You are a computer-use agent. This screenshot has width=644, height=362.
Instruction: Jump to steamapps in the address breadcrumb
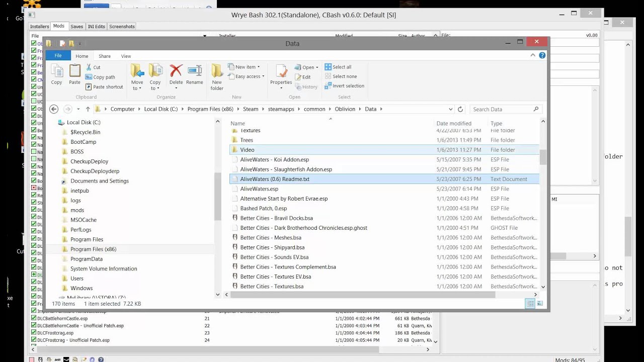(x=282, y=109)
